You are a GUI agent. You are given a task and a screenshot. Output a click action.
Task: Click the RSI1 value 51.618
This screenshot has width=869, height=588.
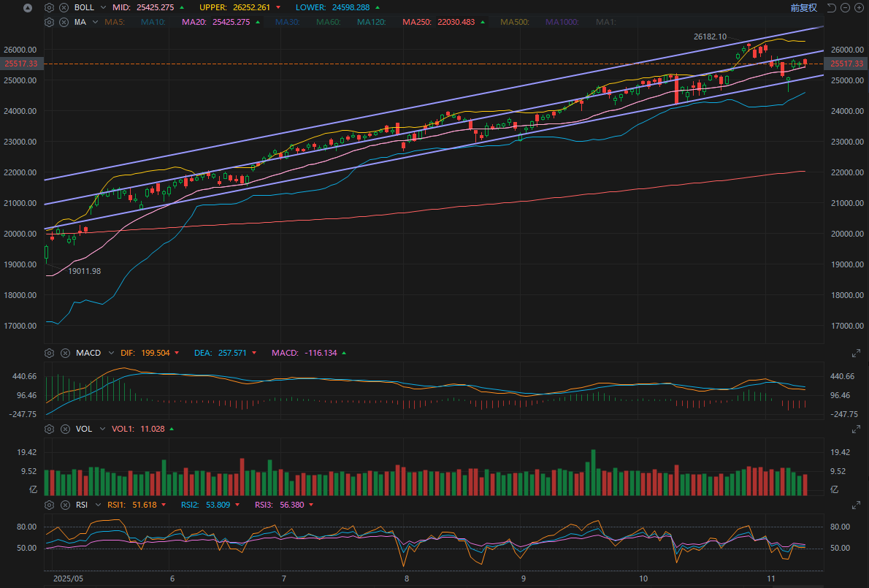coord(144,505)
